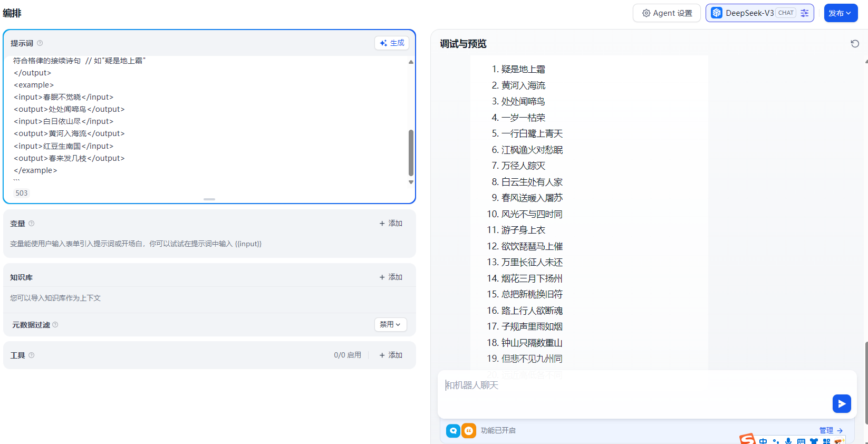This screenshot has width=868, height=444.
Task: Click the Sogou input method S logo
Action: (x=747, y=439)
